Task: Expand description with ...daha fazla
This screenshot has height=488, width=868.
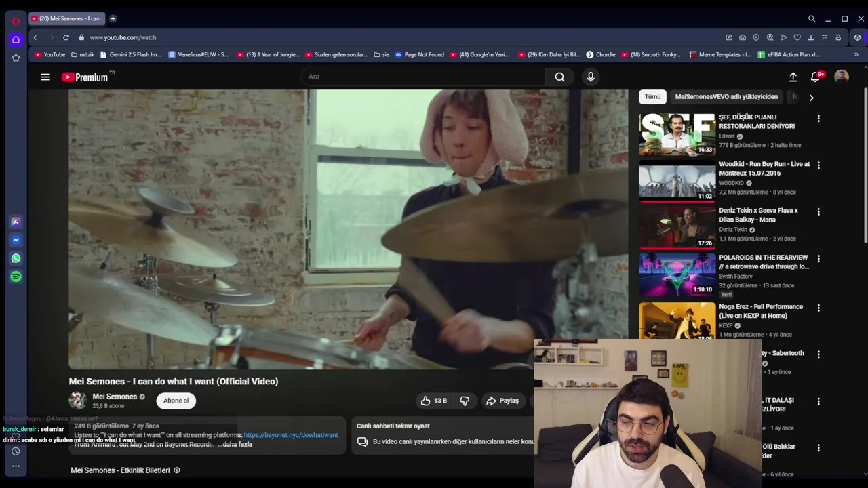Action: [235, 444]
